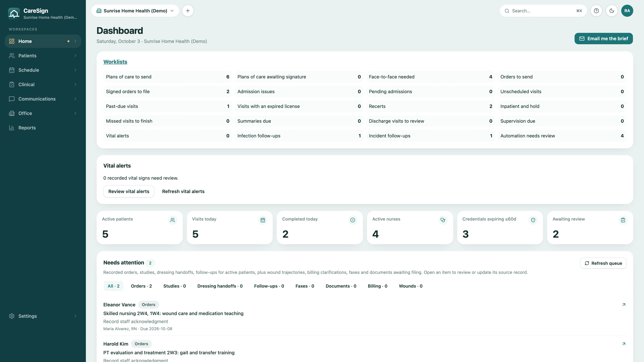Open the Home workspace grid icon
The image size is (644, 362).
pyautogui.click(x=12, y=41)
